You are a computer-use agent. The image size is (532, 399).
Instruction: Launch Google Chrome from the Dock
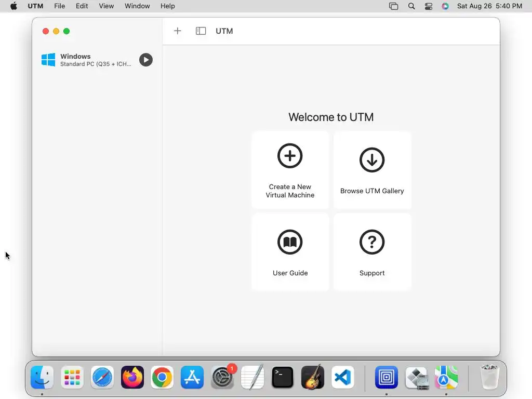(162, 377)
